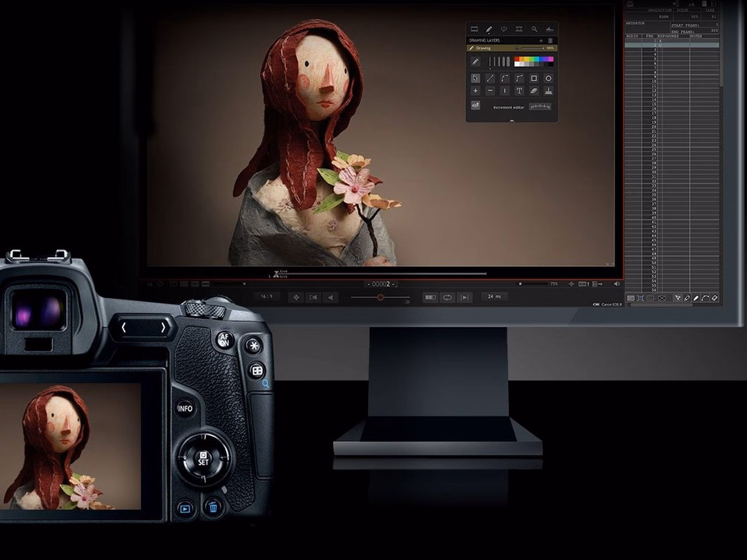Switch to the onion-skin view in the overlay toolbar
Screen dimensions: 747x560
click(520, 29)
